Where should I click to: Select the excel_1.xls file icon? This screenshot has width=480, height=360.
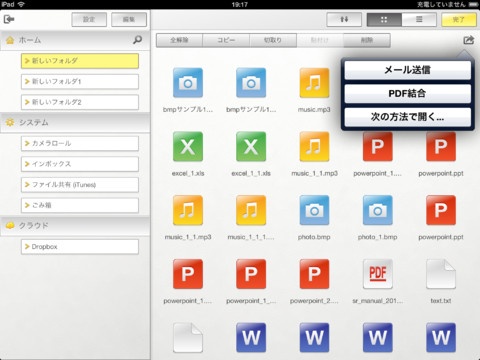tap(188, 147)
